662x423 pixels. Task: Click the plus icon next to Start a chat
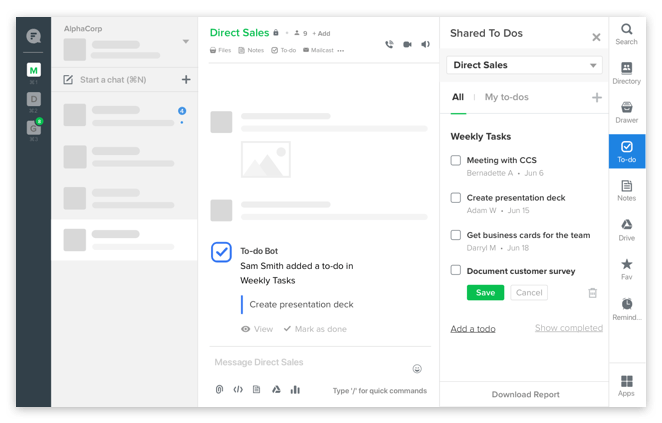pos(186,79)
